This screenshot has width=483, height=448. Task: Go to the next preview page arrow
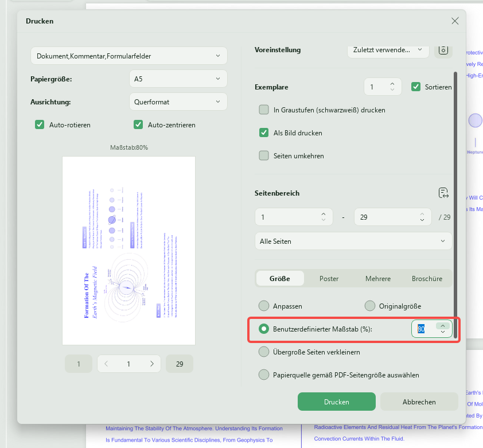pyautogui.click(x=152, y=364)
